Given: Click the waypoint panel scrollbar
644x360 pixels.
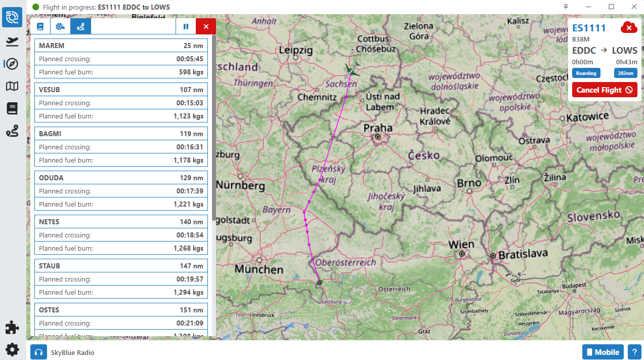Looking at the screenshot, I should (x=214, y=127).
